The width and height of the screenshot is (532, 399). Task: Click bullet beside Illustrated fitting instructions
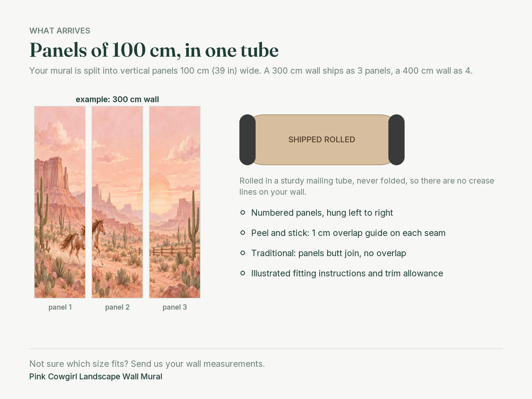[x=243, y=273]
